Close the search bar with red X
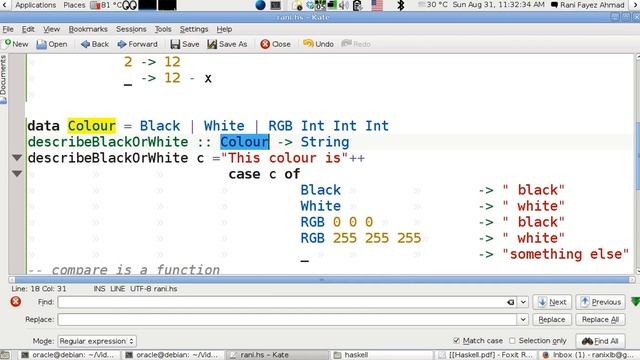Image resolution: width=640 pixels, height=360 pixels. point(16,302)
